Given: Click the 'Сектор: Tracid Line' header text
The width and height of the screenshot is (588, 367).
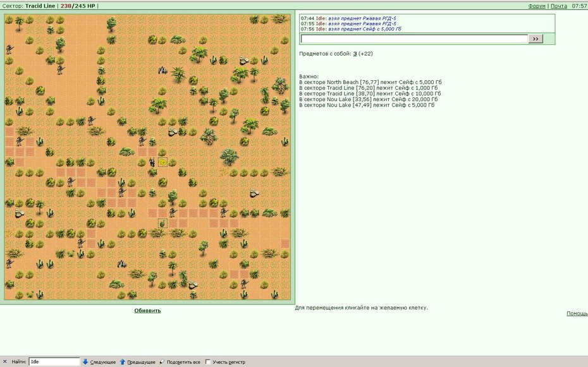Looking at the screenshot, I should [28, 6].
